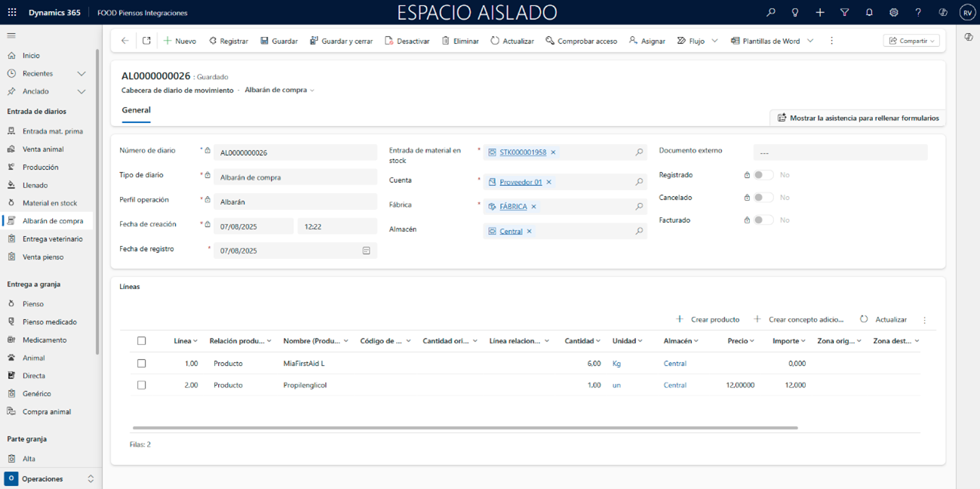Open the STK000001958 link
Viewport: 980px width, 489px height.
(x=523, y=152)
